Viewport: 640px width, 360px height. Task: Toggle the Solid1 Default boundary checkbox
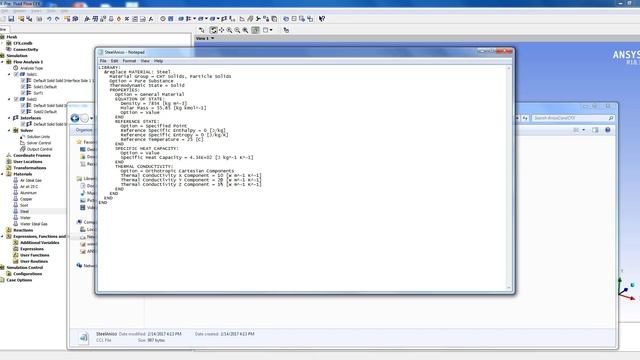pyautogui.click(x=23, y=87)
